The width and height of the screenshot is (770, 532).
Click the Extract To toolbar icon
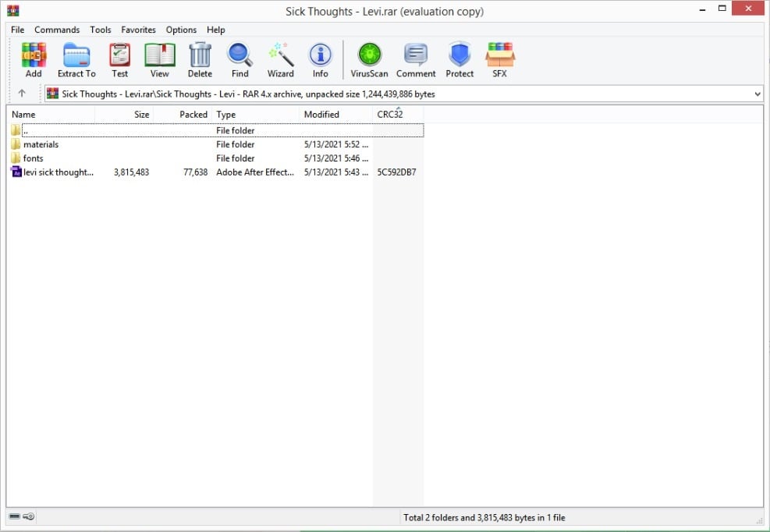76,55
